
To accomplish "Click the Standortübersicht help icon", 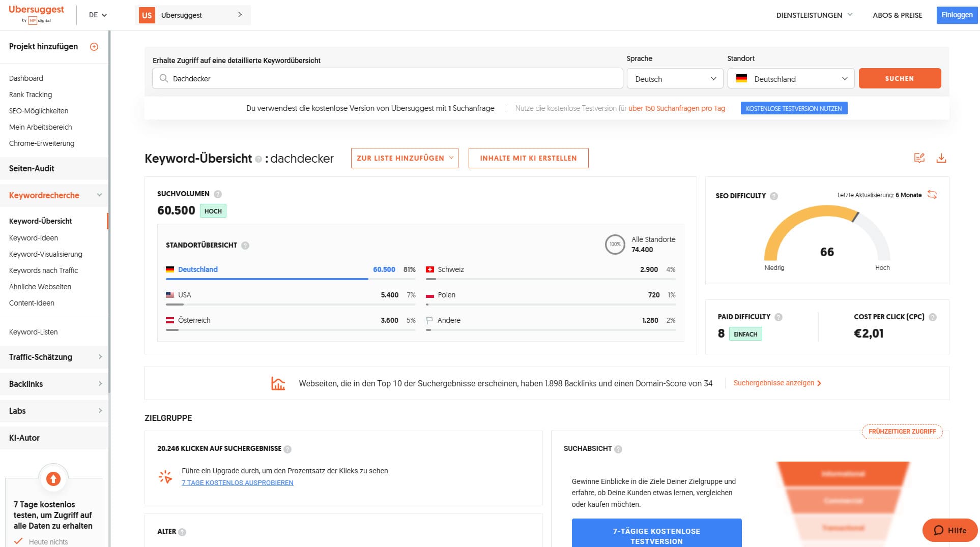I will pyautogui.click(x=245, y=246).
